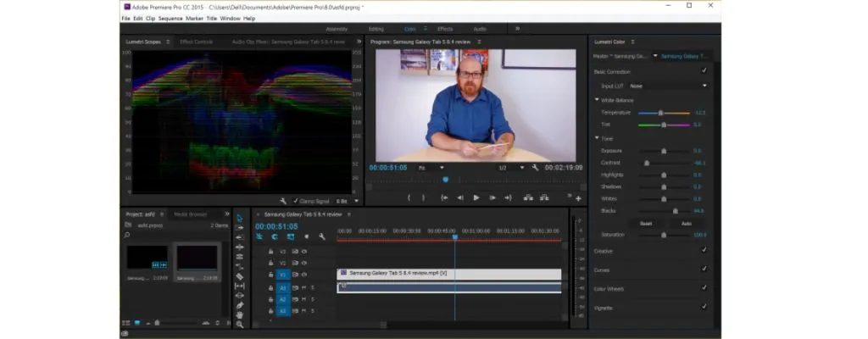This screenshot has height=339, width=868.
Task: Select the Track Select Forward tool
Action: tap(240, 228)
